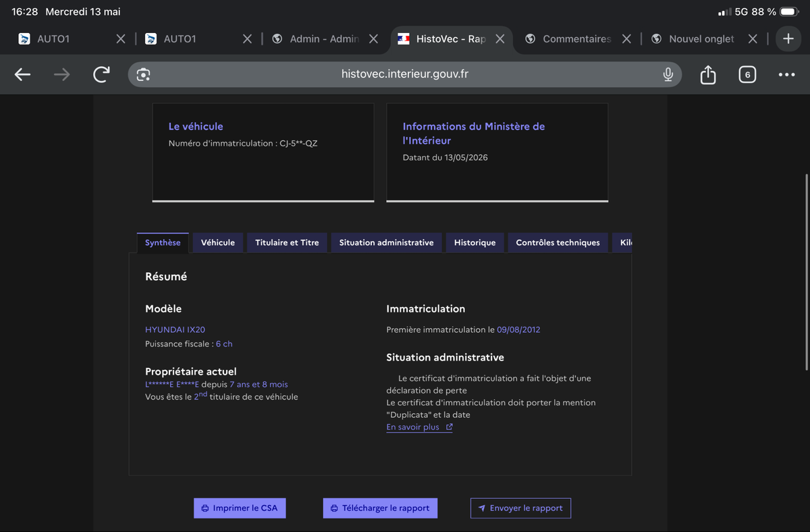Viewport: 810px width, 532px height.
Task: Open the three-dot browser menu
Action: [786, 75]
